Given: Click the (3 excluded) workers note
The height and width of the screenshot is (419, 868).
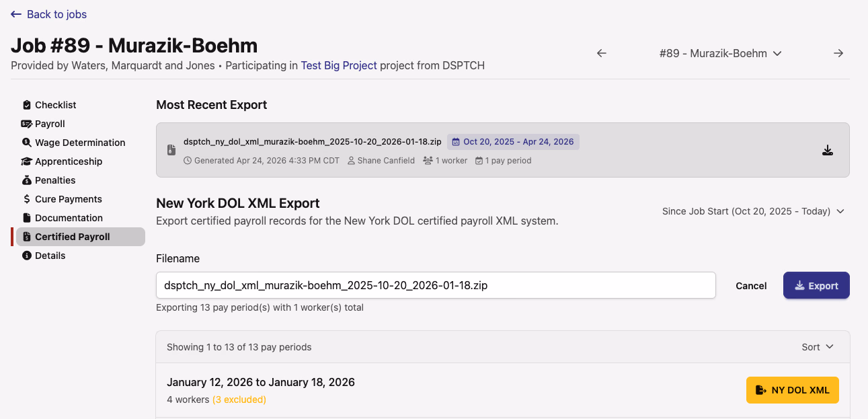Looking at the screenshot, I should 239,399.
